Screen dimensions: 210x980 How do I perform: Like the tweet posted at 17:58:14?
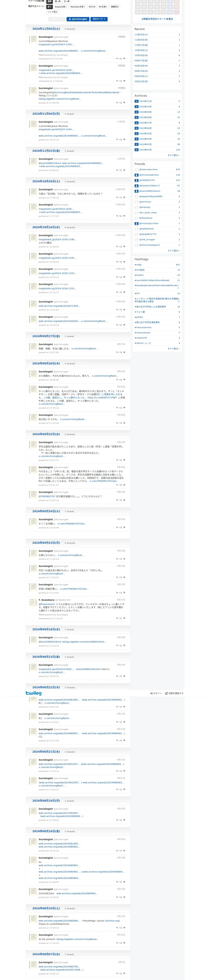124,928
